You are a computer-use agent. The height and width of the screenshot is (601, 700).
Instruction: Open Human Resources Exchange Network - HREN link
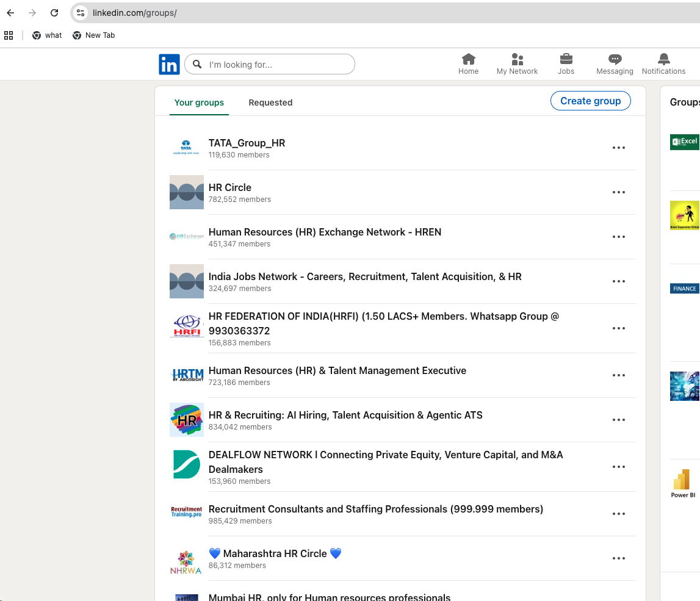click(x=325, y=232)
